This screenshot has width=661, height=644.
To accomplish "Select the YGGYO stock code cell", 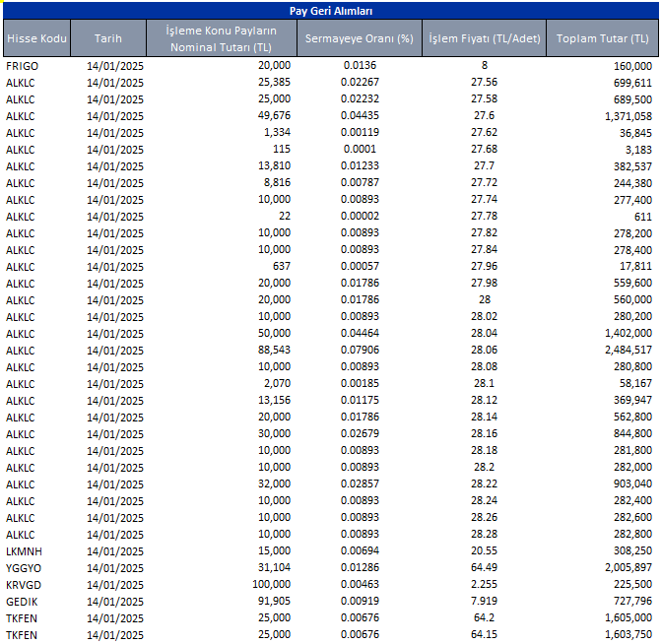I will point(23,568).
